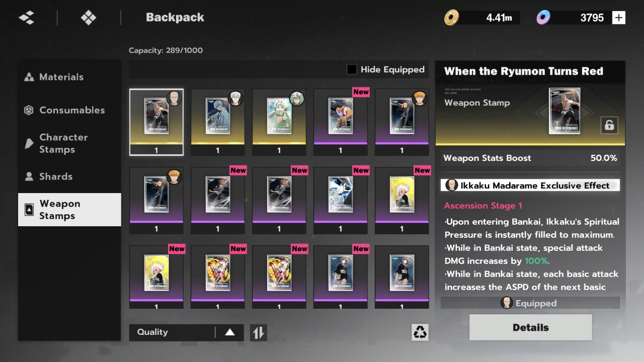Enable the Hide Equipped checkbox
Viewport: 644px width, 362px height.
352,69
